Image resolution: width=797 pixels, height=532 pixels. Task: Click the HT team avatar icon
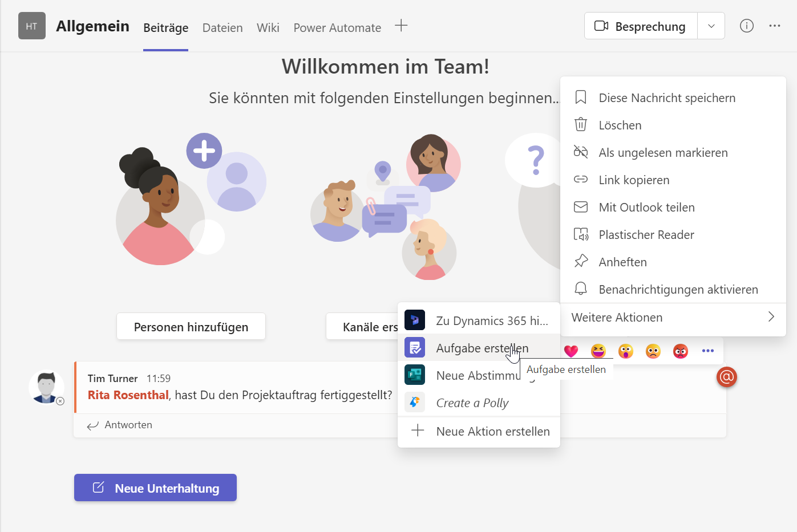click(x=32, y=26)
